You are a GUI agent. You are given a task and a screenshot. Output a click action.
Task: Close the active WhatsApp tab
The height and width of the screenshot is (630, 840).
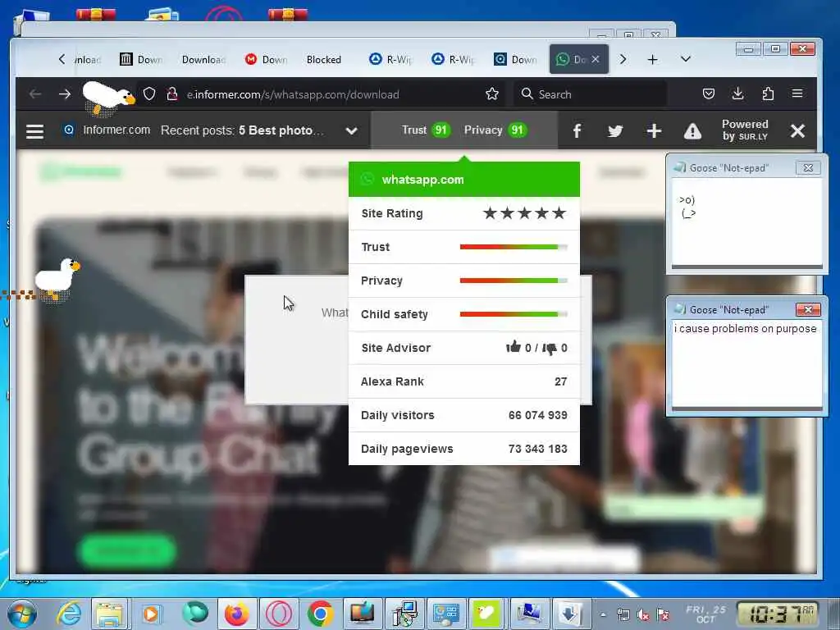[x=596, y=59]
